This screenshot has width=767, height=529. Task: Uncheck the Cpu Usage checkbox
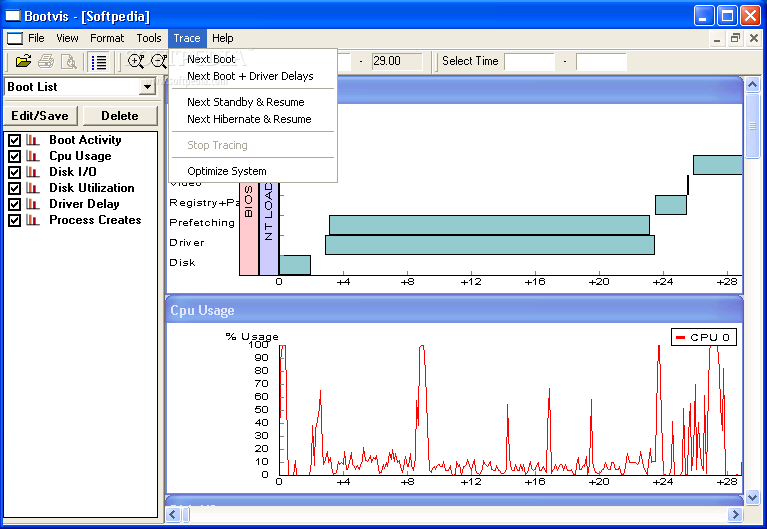(x=14, y=156)
